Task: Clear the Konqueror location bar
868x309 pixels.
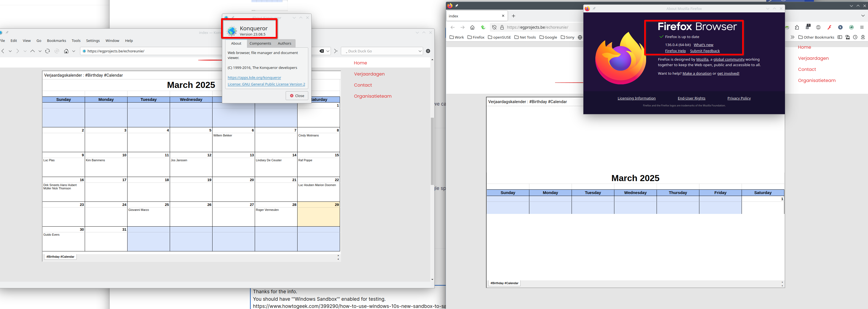Action: [322, 51]
